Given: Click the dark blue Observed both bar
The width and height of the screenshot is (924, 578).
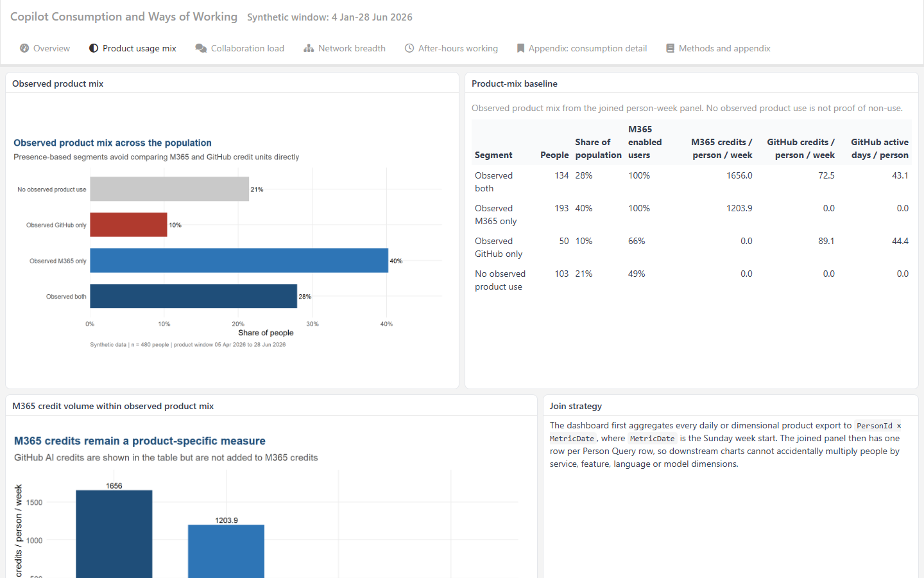Looking at the screenshot, I should 193,296.
